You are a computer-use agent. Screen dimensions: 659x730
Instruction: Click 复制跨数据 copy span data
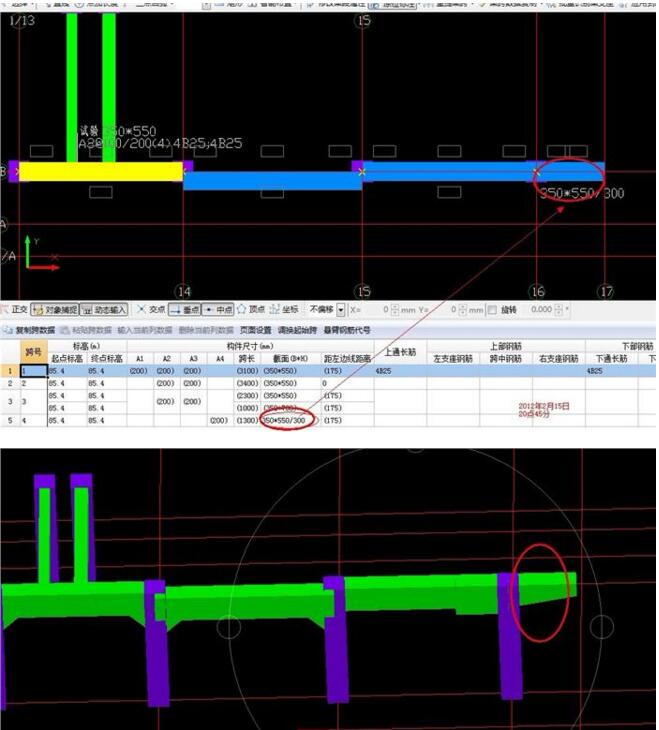pos(34,330)
